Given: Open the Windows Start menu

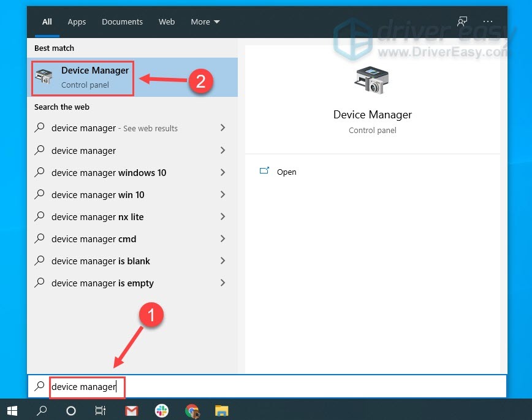Looking at the screenshot, I should click(12, 411).
